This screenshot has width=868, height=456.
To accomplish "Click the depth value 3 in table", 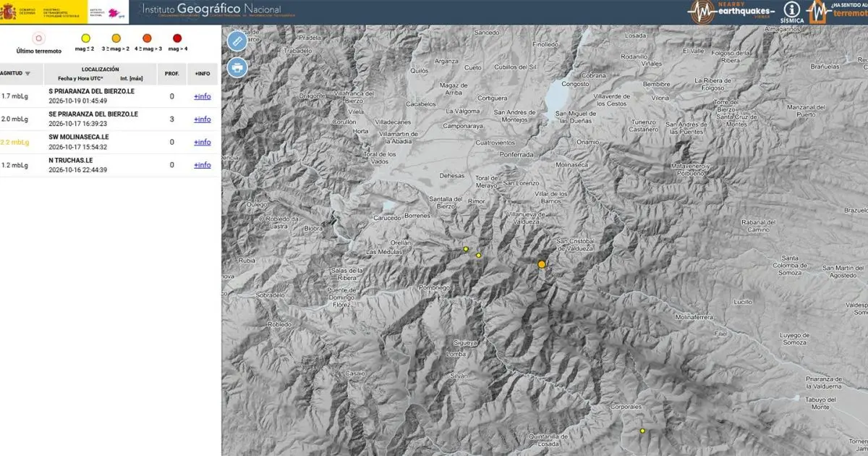I will click(172, 119).
